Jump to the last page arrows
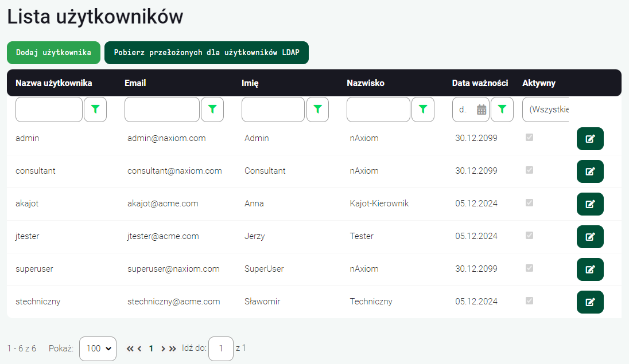The height and width of the screenshot is (364, 629). point(171,349)
